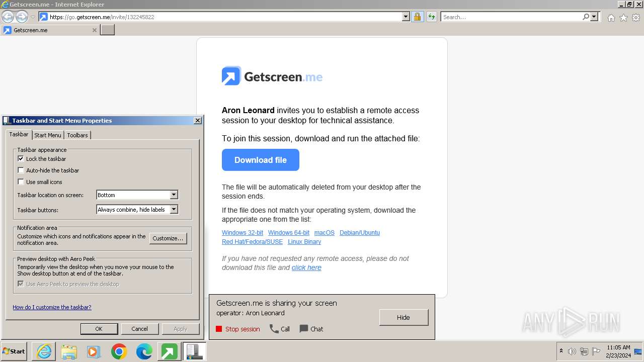The height and width of the screenshot is (362, 644).
Task: Switch to the Toolbars tab
Action: (77, 135)
